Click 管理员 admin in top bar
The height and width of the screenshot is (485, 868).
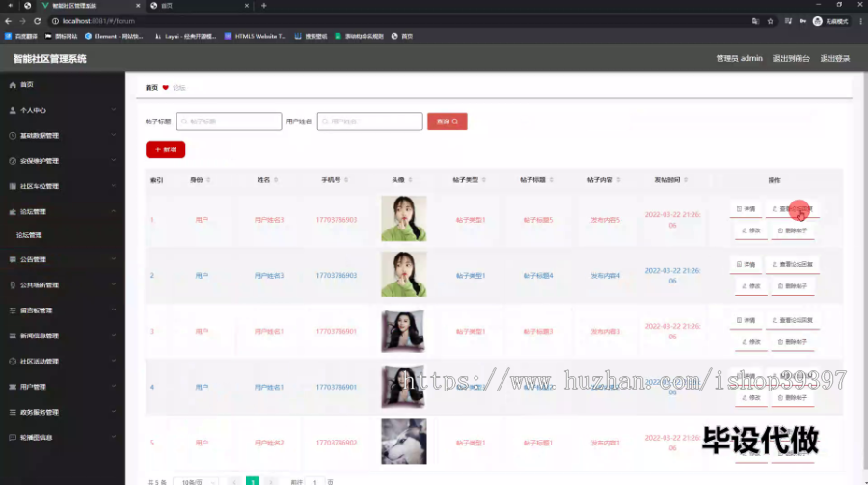[x=739, y=58]
